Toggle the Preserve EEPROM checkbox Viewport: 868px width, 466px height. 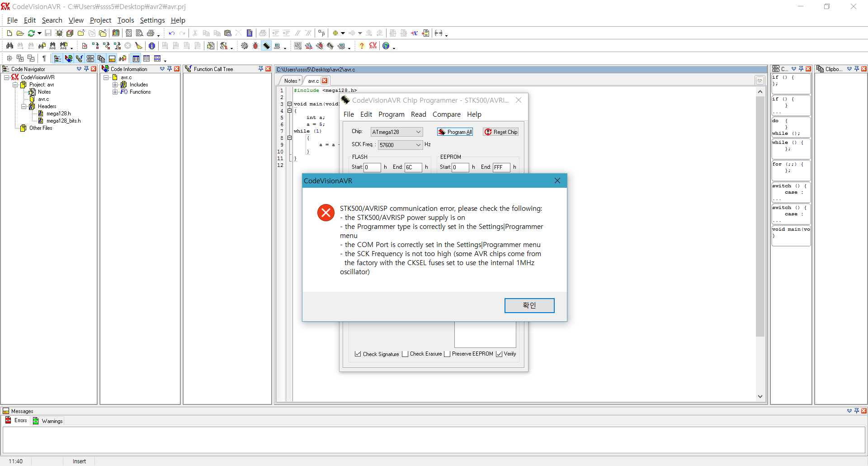point(447,354)
